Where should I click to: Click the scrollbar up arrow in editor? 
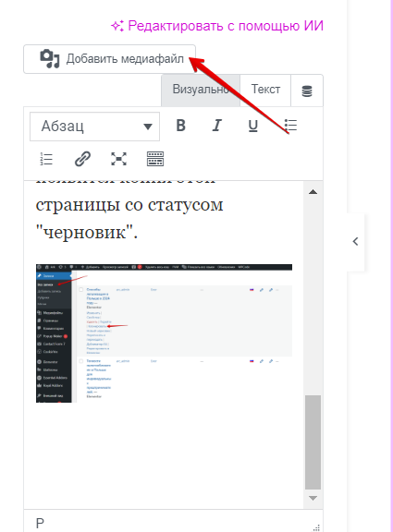coord(313,192)
